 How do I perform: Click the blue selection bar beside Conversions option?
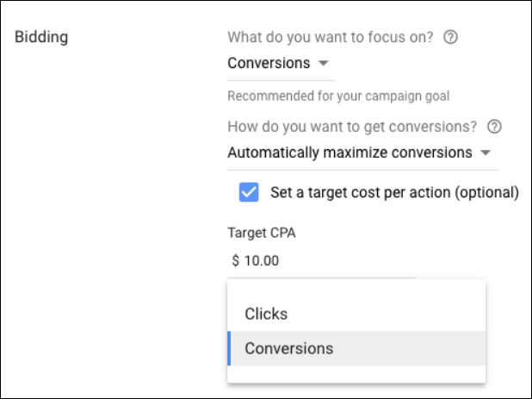[x=229, y=348]
